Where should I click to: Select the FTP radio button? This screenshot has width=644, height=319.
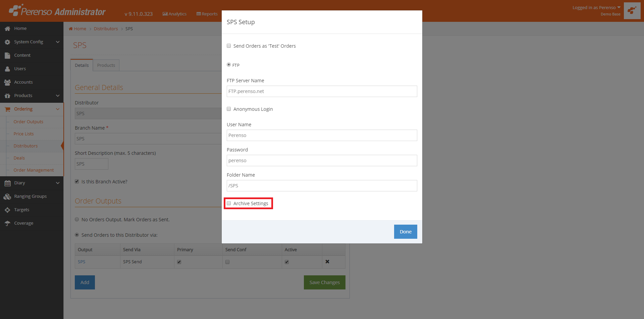pyautogui.click(x=229, y=64)
